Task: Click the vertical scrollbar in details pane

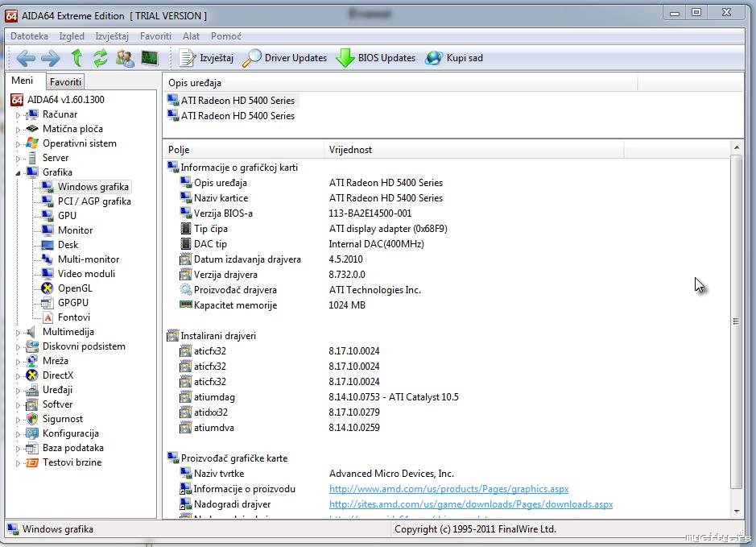Action: click(x=736, y=321)
